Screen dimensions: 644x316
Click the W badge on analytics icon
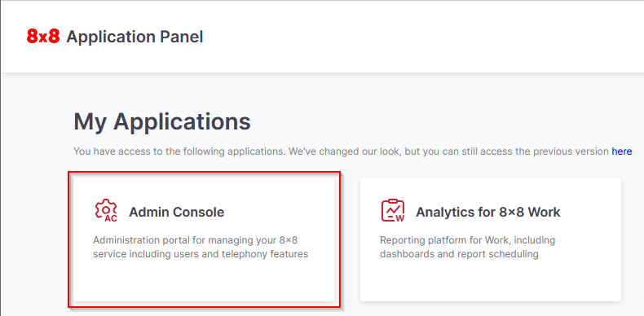[x=399, y=218]
